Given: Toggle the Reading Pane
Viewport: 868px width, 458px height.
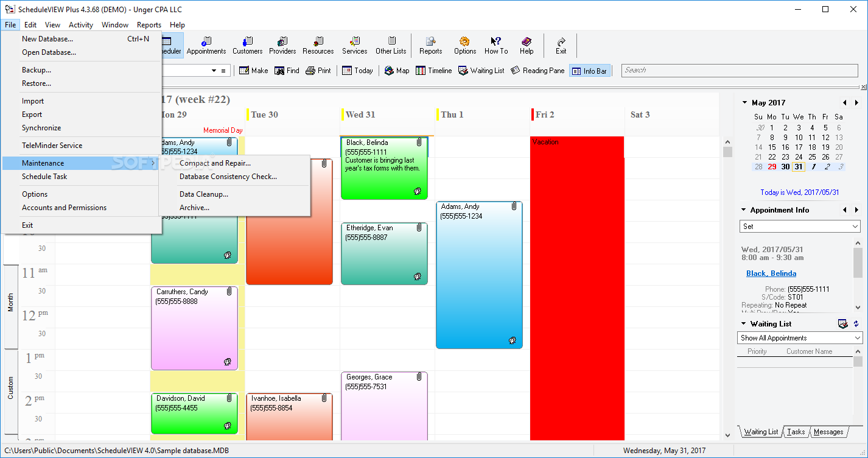Looking at the screenshot, I should 538,71.
